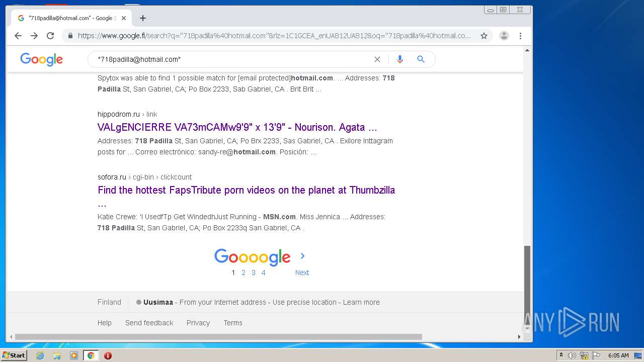Click the next-page chevron beside Goooogle
644x362 pixels.
(302, 256)
